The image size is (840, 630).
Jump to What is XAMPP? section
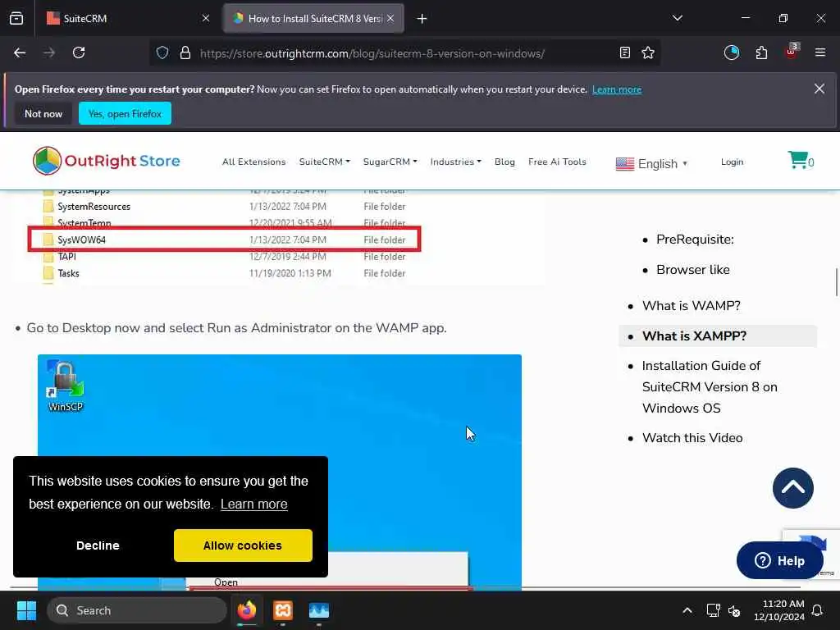tap(694, 336)
